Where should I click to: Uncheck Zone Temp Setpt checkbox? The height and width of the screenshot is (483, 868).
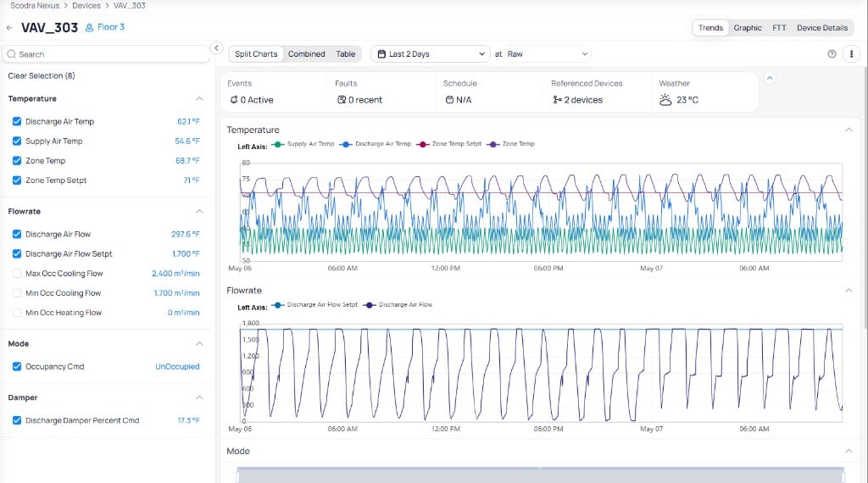pyautogui.click(x=17, y=180)
